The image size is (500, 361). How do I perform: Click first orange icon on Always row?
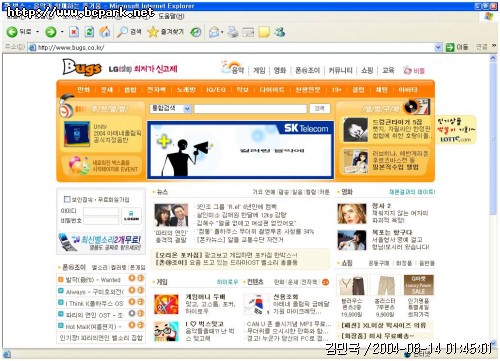point(132,290)
